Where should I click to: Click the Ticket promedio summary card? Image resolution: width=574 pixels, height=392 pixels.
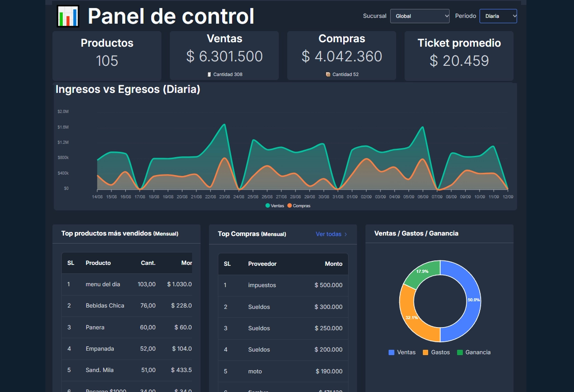click(x=459, y=56)
